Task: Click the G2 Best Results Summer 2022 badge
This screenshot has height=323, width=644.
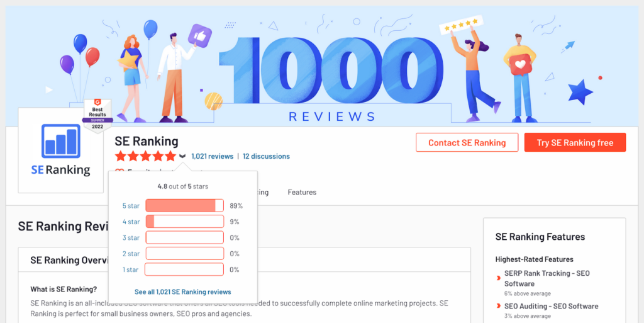Action: click(x=97, y=115)
